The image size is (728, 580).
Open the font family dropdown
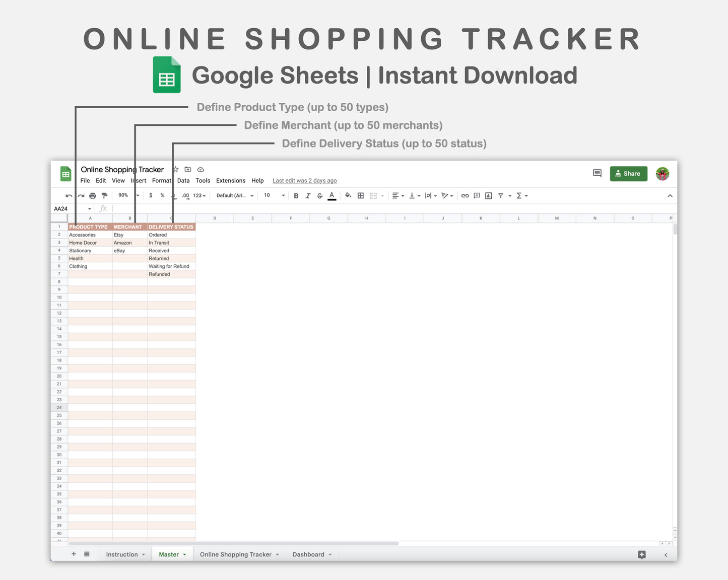pos(234,195)
